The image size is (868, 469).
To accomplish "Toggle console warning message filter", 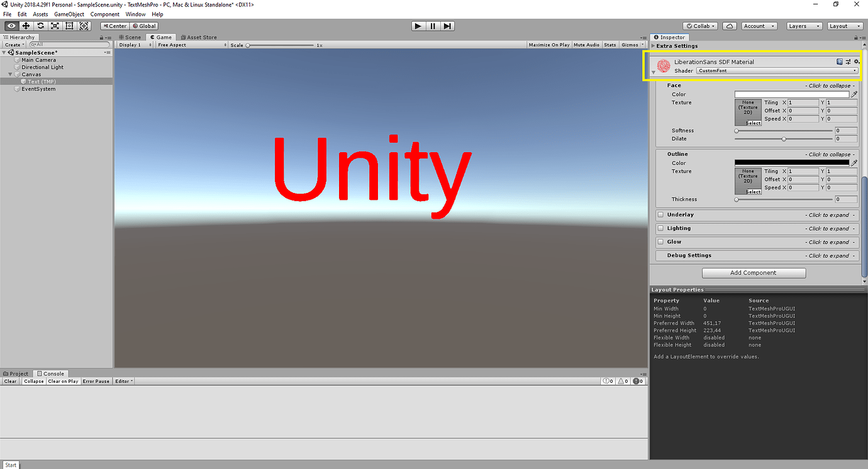I will click(623, 381).
